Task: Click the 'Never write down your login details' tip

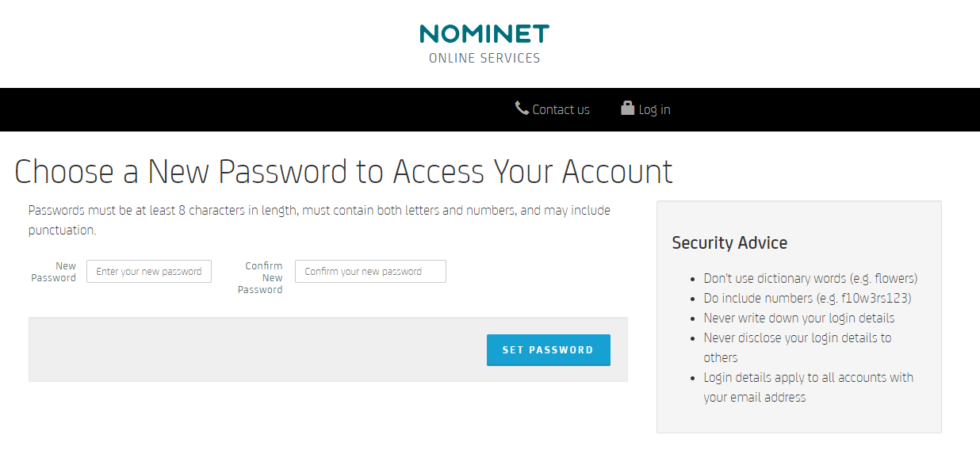Action: point(798,318)
